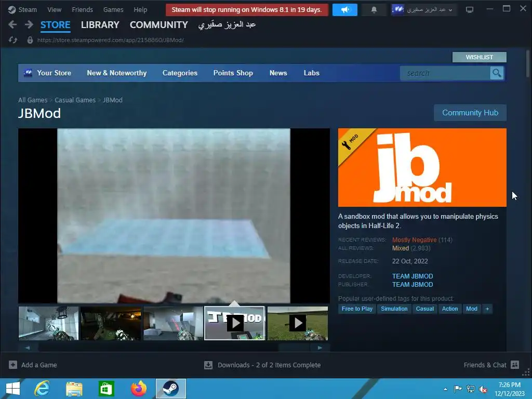Switch to Big Picture mode icon
This screenshot has width=532, height=399.
pos(470,9)
